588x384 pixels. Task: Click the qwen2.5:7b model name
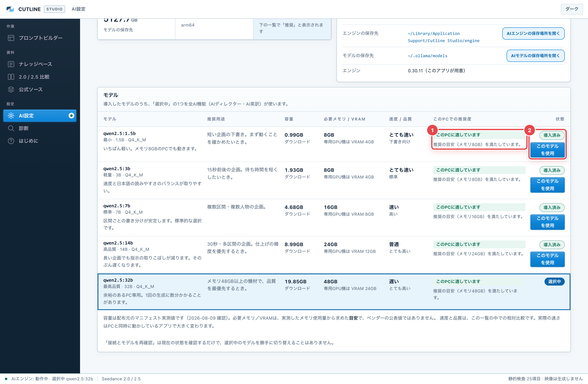(117, 206)
